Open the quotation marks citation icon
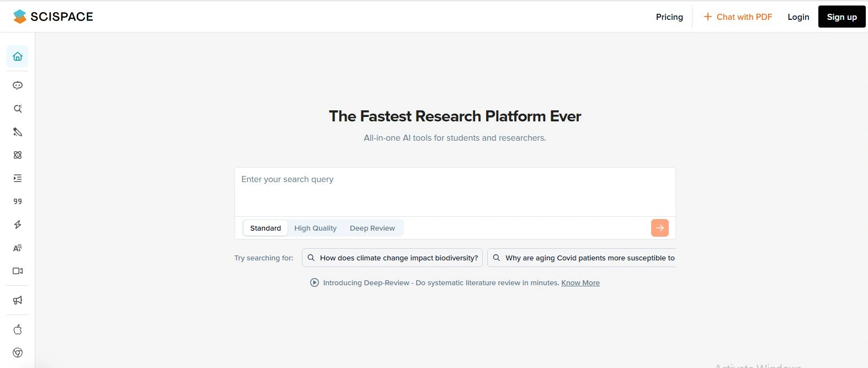Image resolution: width=868 pixels, height=368 pixels. pos(18,201)
